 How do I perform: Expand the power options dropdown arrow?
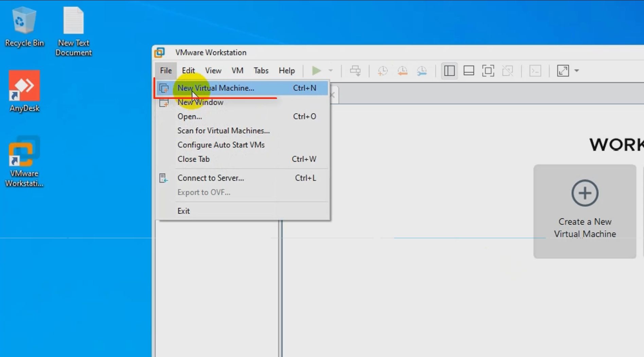point(330,71)
